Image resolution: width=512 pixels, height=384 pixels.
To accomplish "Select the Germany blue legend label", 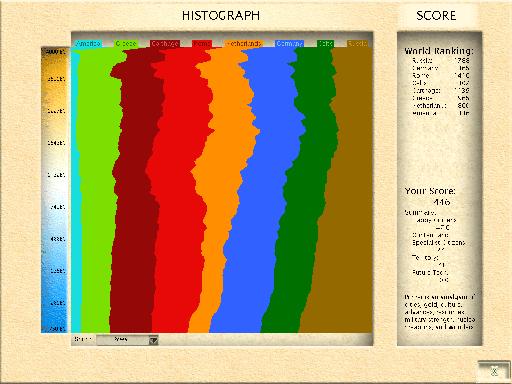I will pos(289,43).
